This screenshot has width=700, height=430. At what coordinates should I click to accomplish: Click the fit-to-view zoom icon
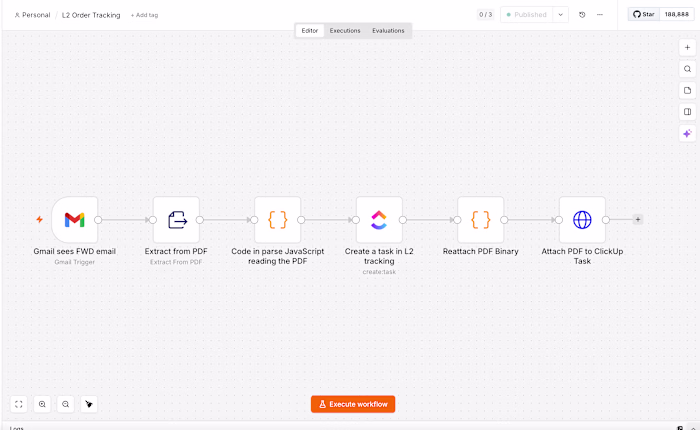click(x=19, y=404)
